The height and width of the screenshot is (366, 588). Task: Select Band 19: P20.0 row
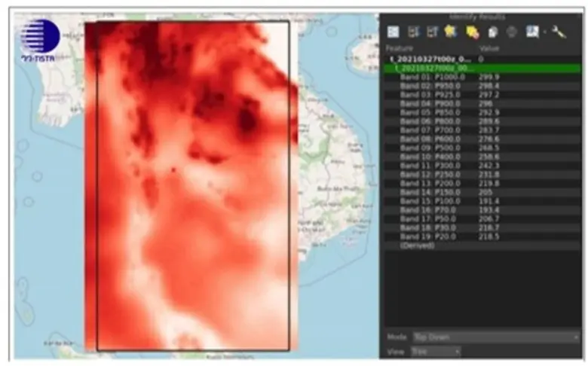pyautogui.click(x=431, y=236)
